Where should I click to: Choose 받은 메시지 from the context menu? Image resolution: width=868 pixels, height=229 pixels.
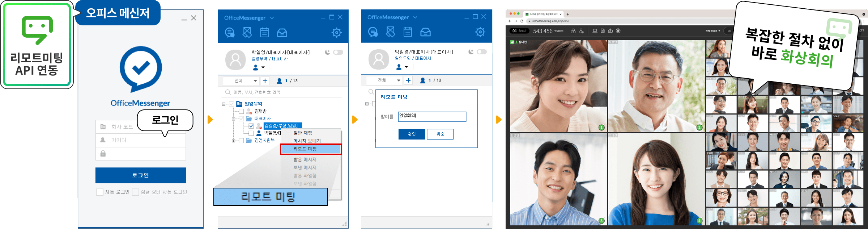pyautogui.click(x=311, y=159)
